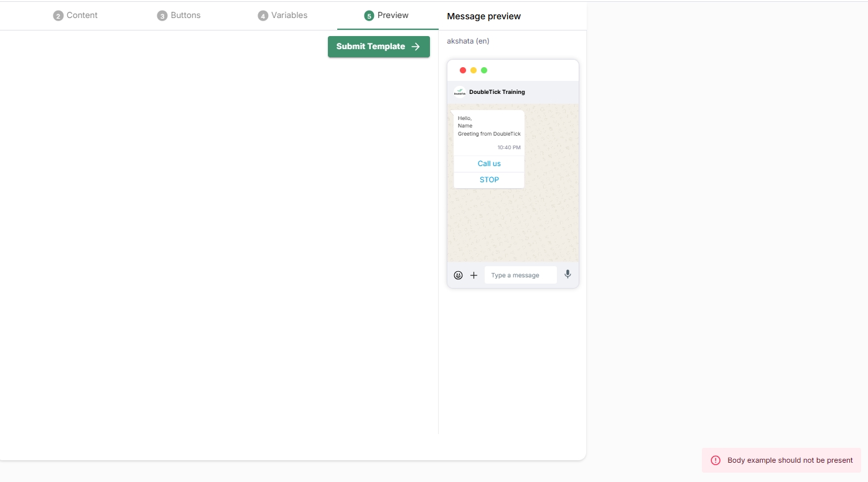Click the DoubleTick Training chat title
868x482 pixels.
(x=497, y=92)
